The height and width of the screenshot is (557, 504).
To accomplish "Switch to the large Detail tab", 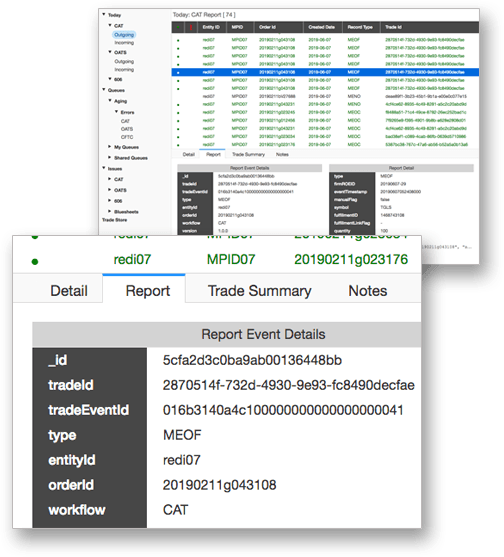I will click(69, 291).
